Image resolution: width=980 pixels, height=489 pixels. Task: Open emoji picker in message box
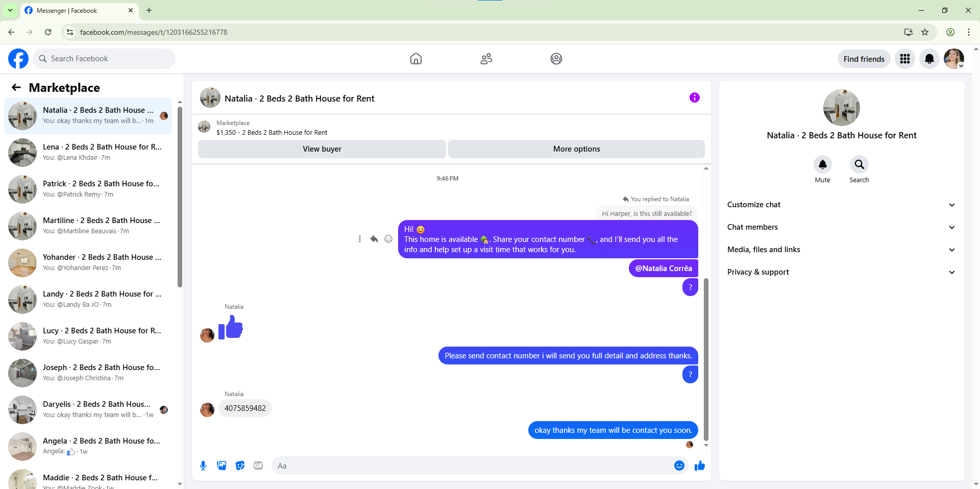pos(679,466)
